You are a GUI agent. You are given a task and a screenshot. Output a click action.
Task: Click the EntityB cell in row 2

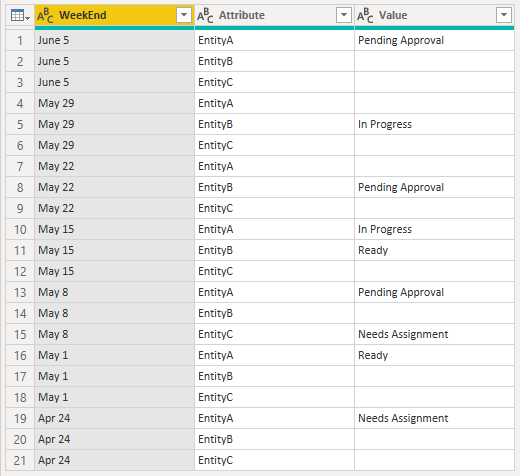point(274,62)
